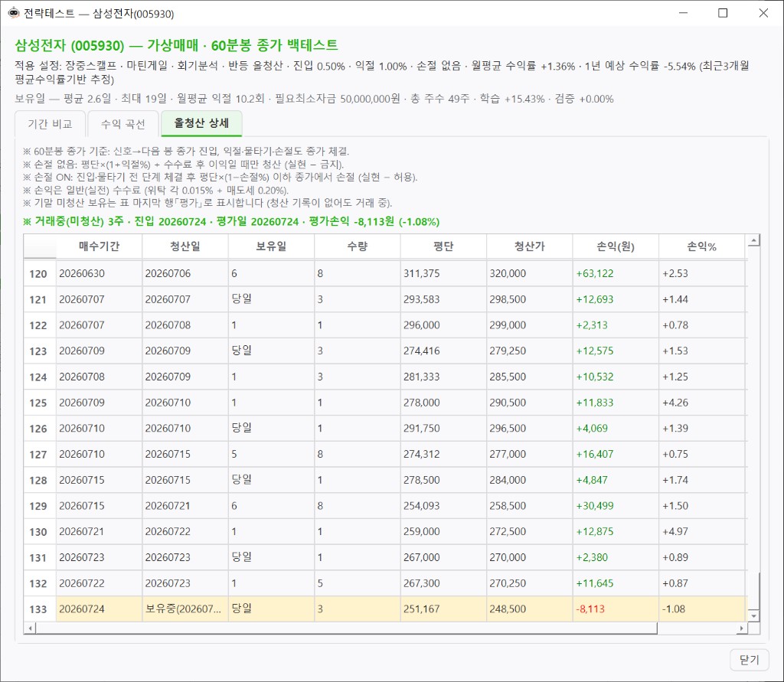
Task: Click profit cell +12,875
Action: [x=616, y=531]
